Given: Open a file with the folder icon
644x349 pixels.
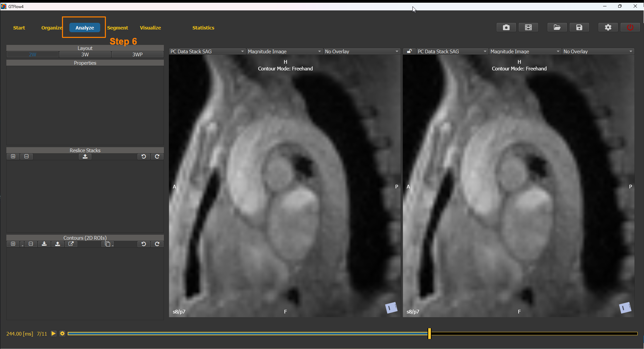Looking at the screenshot, I should [x=557, y=27].
